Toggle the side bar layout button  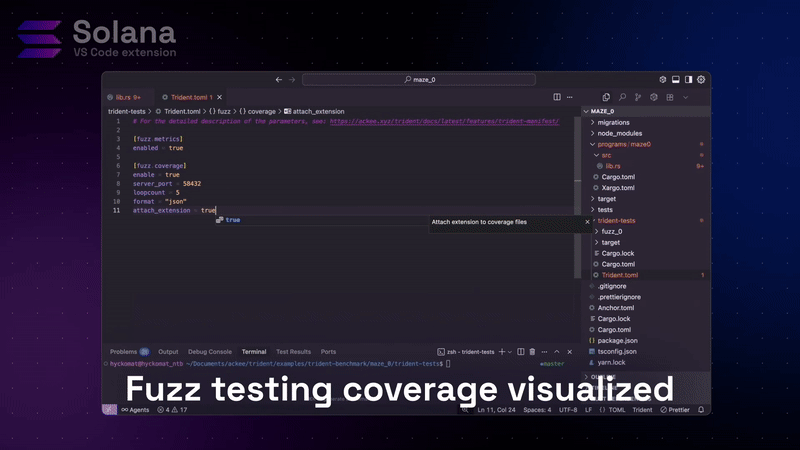pyautogui.click(x=688, y=79)
